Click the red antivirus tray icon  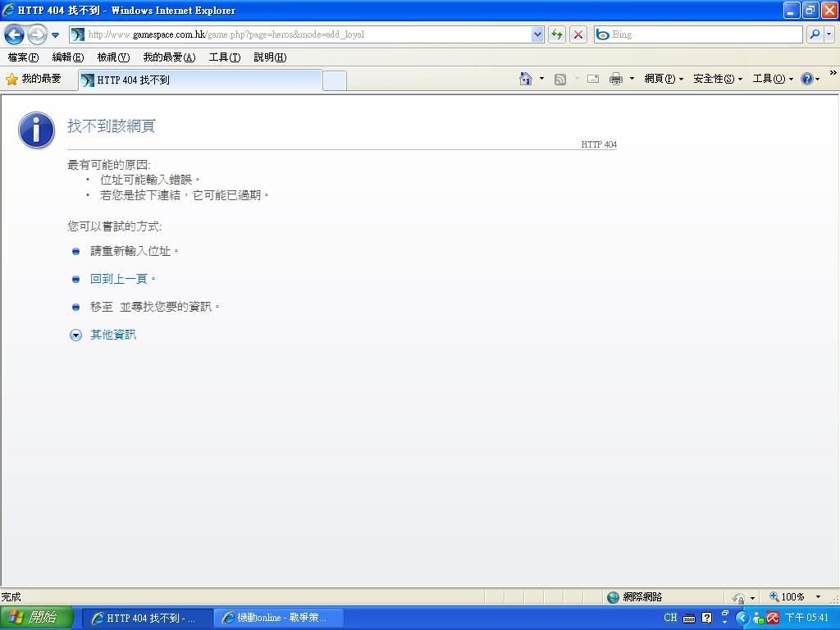[x=773, y=619]
